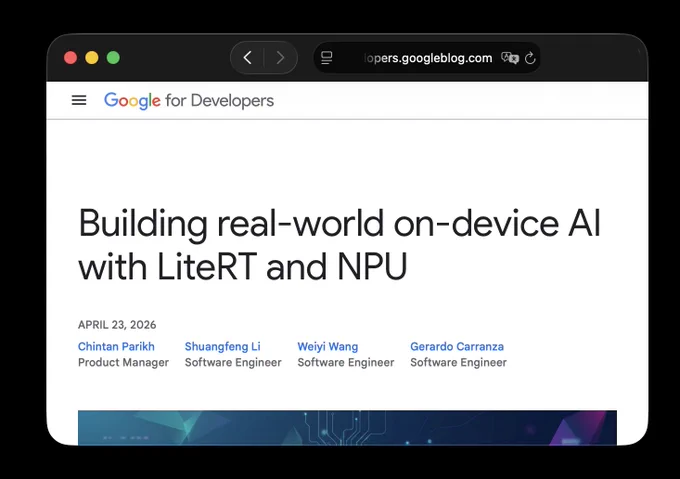The height and width of the screenshot is (479, 680).
Task: Reload the page with the refresh icon
Action: 530,58
